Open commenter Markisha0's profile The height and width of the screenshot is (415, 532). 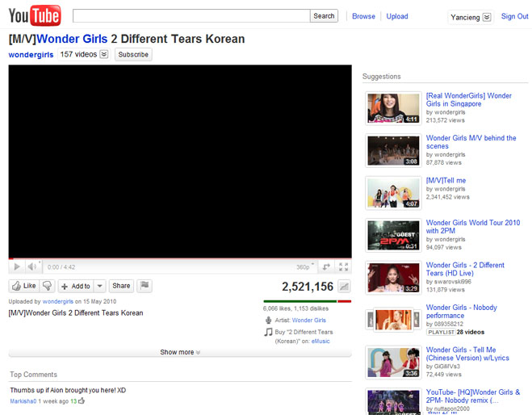point(23,401)
